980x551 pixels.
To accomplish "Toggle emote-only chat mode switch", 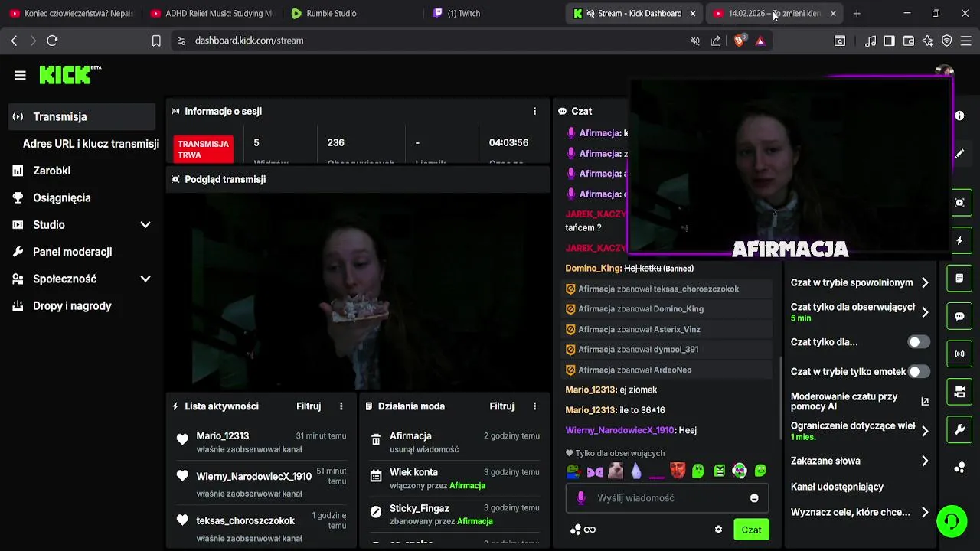I will (919, 371).
